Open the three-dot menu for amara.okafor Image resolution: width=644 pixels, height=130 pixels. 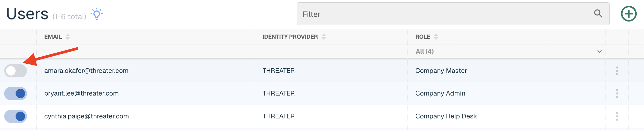617,71
